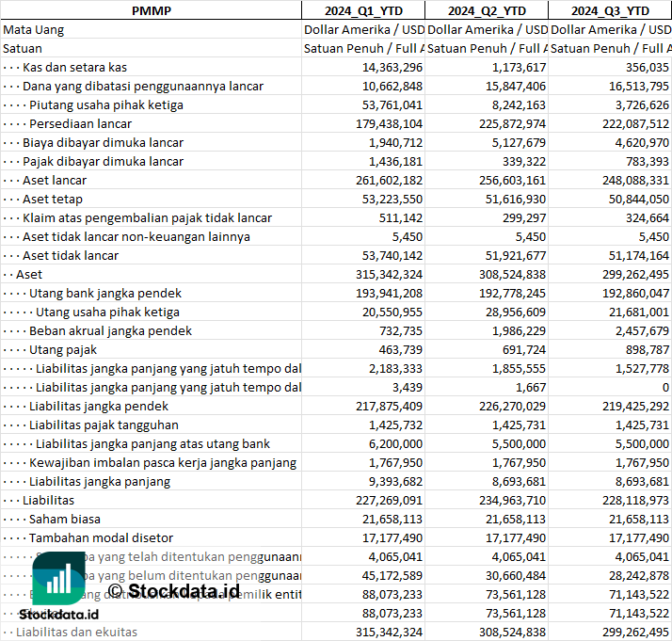Select the Saham biasa row label
Viewport: 672px width, 641px height.
tap(64, 519)
